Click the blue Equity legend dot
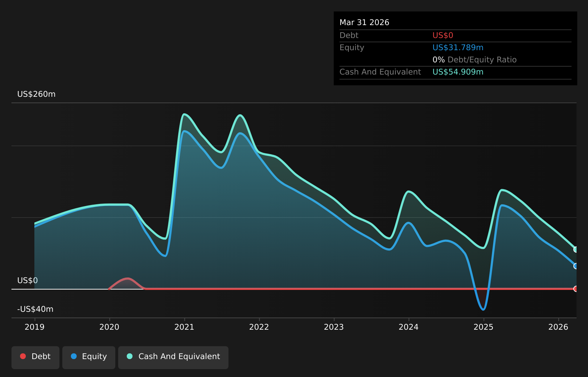Screen dimensions: 588x377 click(74, 356)
